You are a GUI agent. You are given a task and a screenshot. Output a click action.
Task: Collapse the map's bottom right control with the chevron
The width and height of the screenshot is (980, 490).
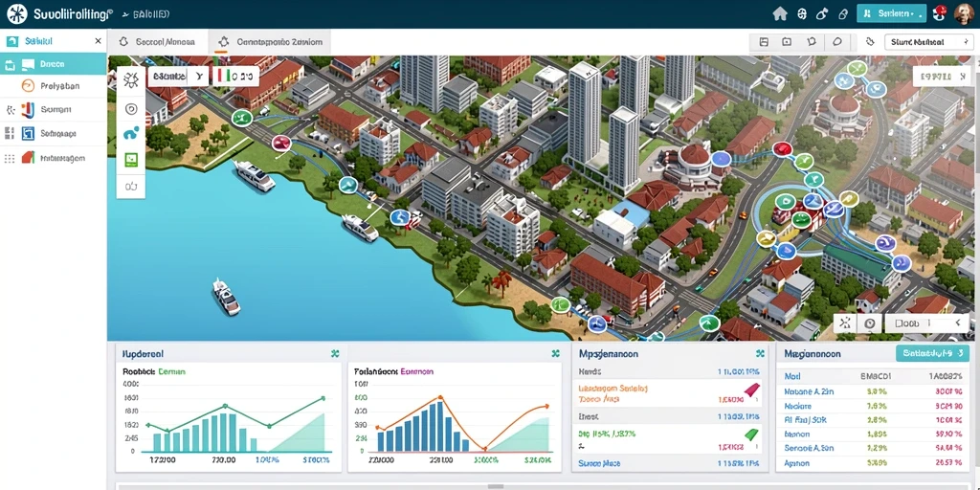coord(957,323)
